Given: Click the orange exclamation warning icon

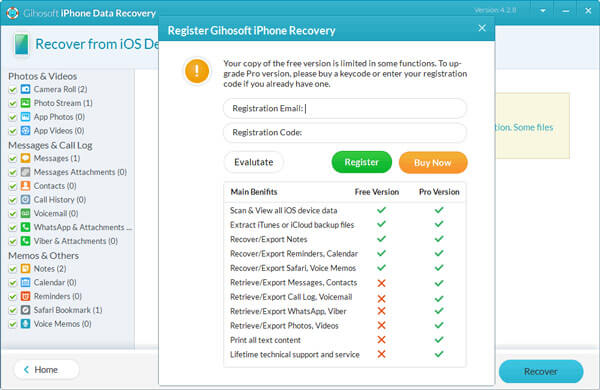Looking at the screenshot, I should (197, 71).
